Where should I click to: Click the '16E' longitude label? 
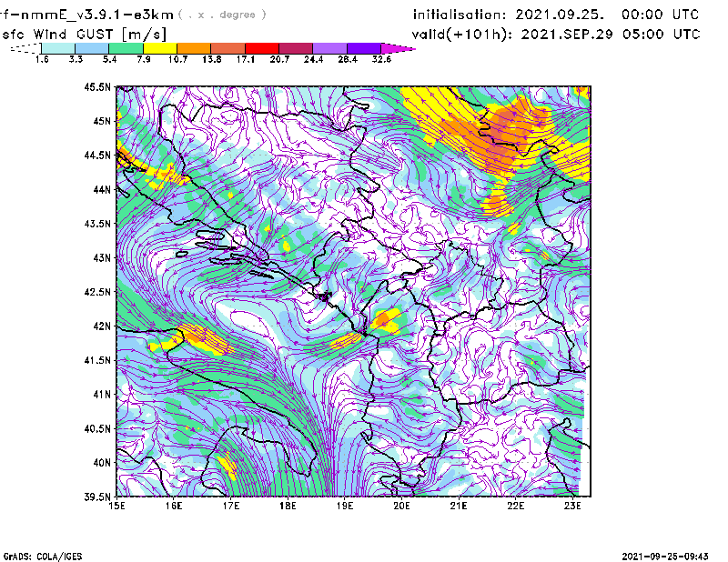tap(174, 506)
